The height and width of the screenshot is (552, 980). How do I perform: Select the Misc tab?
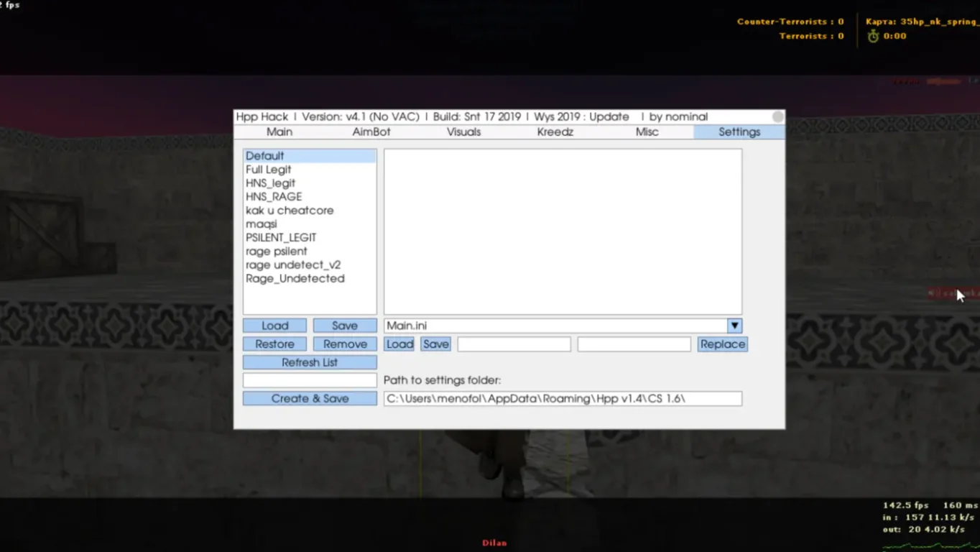pos(647,132)
